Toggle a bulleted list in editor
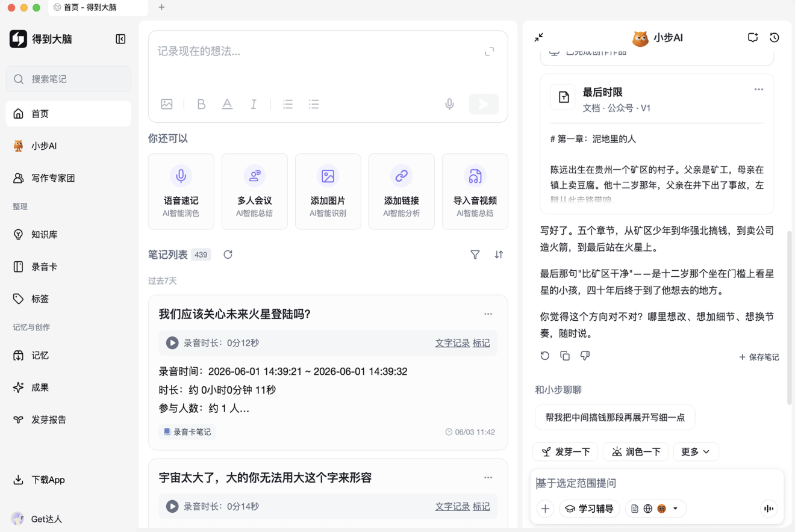795x532 pixels. (x=314, y=104)
